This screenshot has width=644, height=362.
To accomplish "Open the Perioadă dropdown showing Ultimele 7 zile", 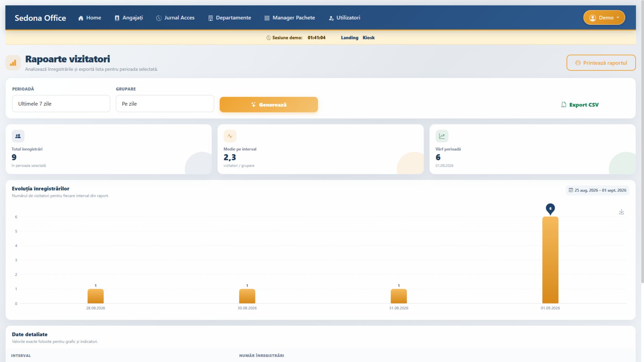I will point(61,104).
